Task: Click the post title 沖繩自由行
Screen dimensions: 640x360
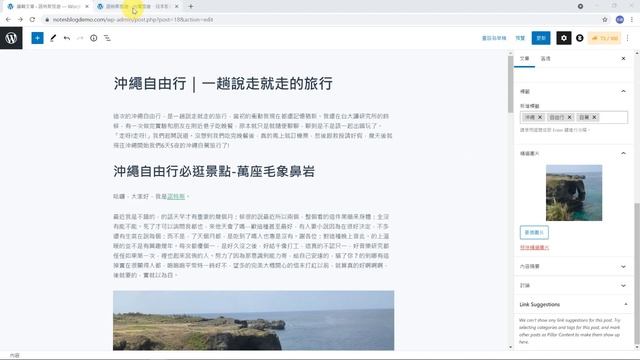Action: (223, 83)
